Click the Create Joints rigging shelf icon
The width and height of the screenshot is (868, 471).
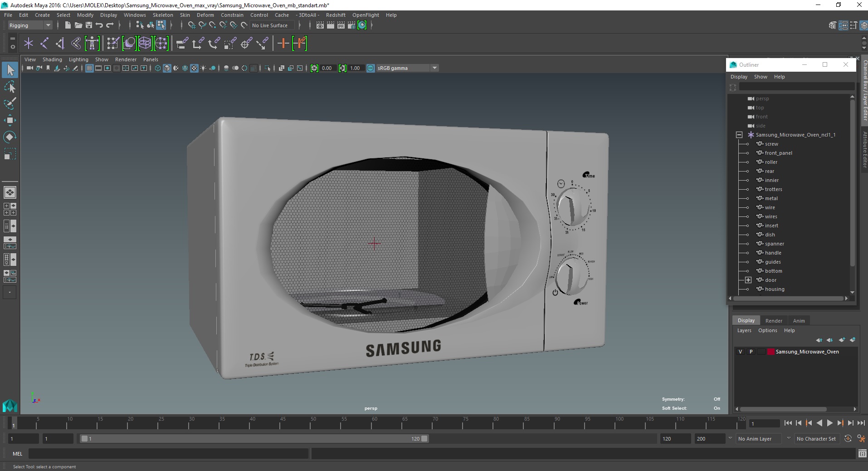(x=44, y=44)
